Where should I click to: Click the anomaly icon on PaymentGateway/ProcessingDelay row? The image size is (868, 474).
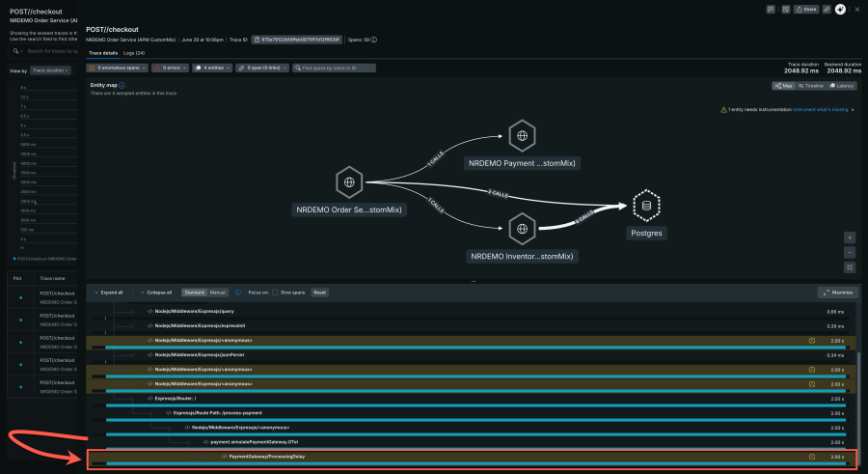(812, 458)
